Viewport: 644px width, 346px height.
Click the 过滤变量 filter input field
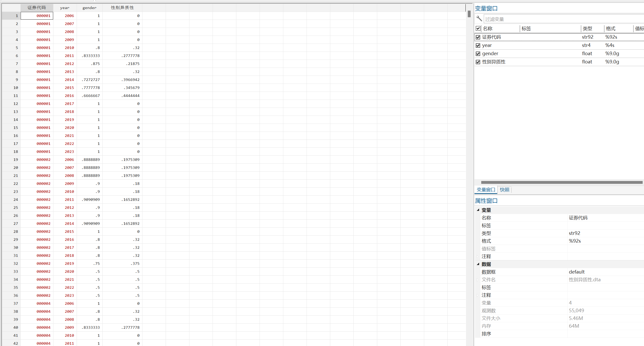562,19
